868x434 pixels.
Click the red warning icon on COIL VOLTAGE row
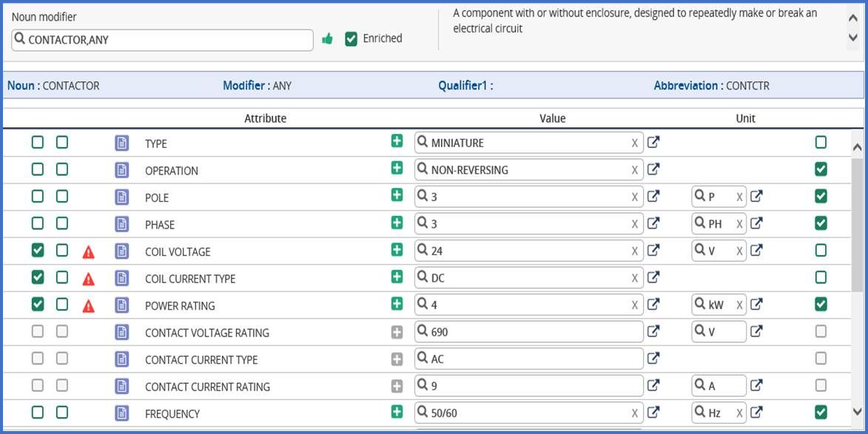[x=89, y=252]
